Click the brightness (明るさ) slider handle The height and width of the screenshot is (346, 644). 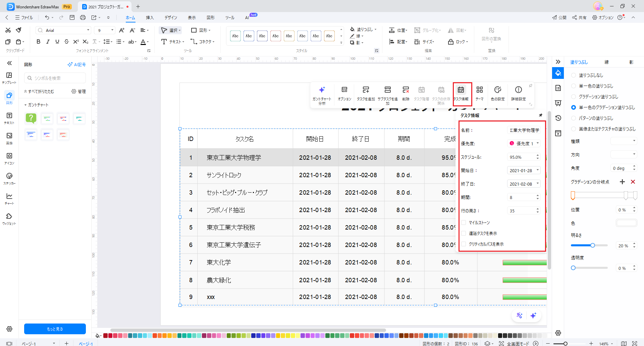[x=593, y=245]
